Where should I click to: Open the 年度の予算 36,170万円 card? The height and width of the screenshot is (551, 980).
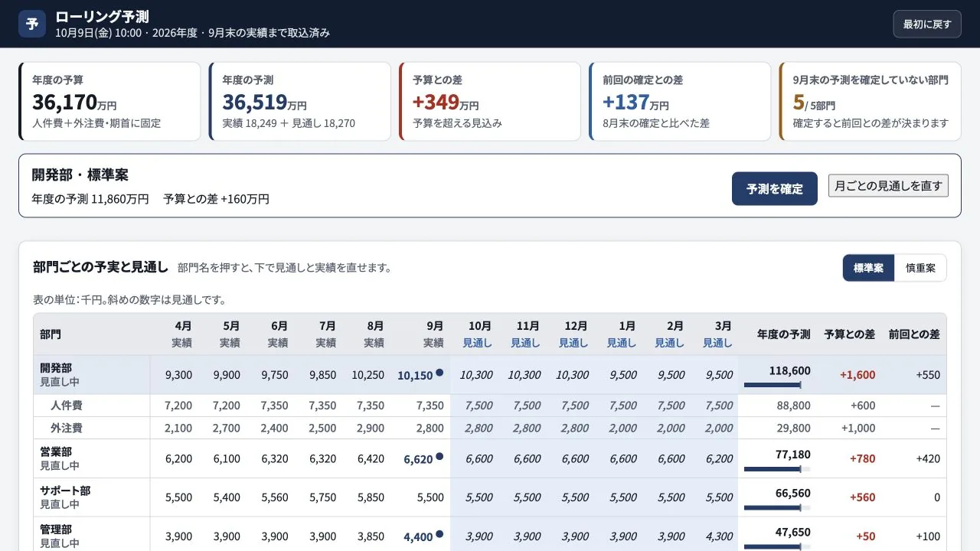[109, 101]
